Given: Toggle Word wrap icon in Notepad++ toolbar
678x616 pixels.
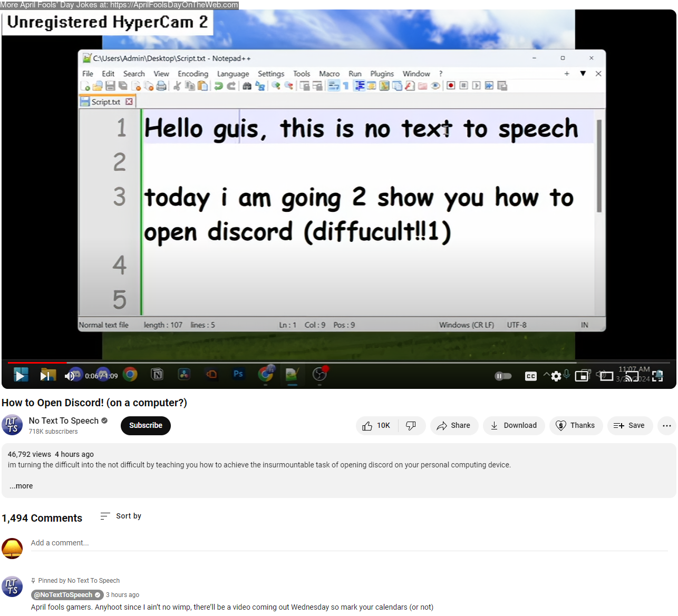Looking at the screenshot, I should pyautogui.click(x=334, y=86).
